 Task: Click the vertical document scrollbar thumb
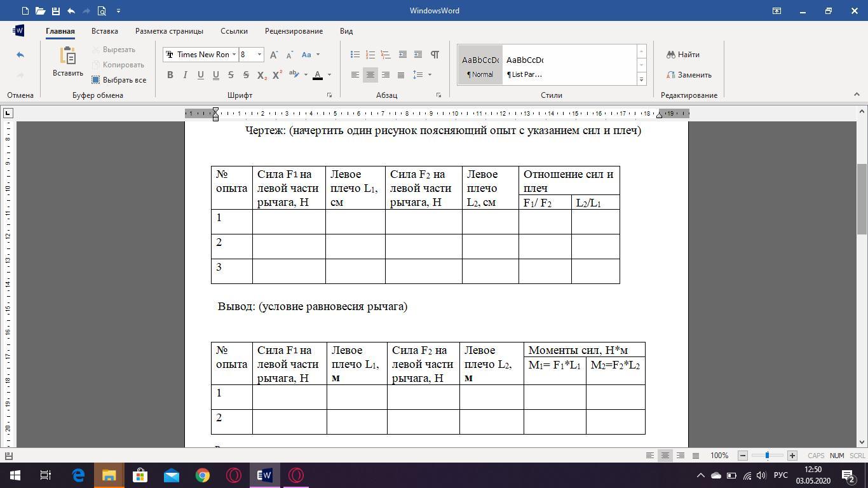pos(862,198)
